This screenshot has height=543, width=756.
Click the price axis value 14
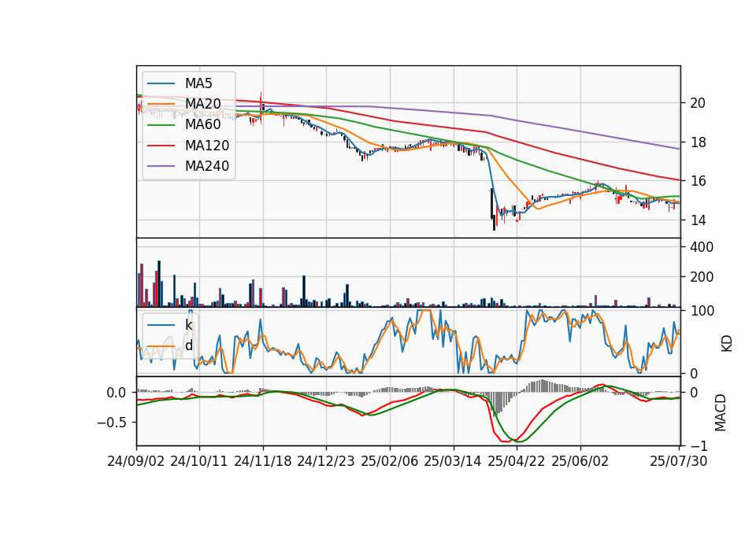pyautogui.click(x=698, y=220)
